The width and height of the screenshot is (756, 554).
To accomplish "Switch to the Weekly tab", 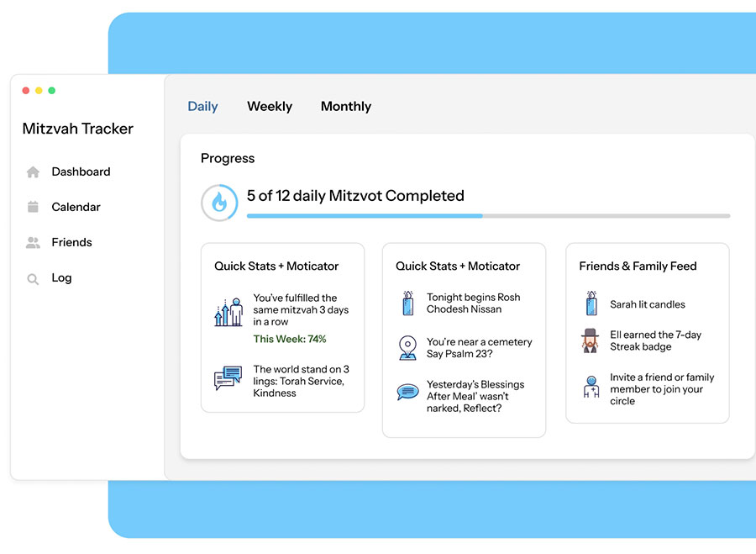I will (x=270, y=107).
